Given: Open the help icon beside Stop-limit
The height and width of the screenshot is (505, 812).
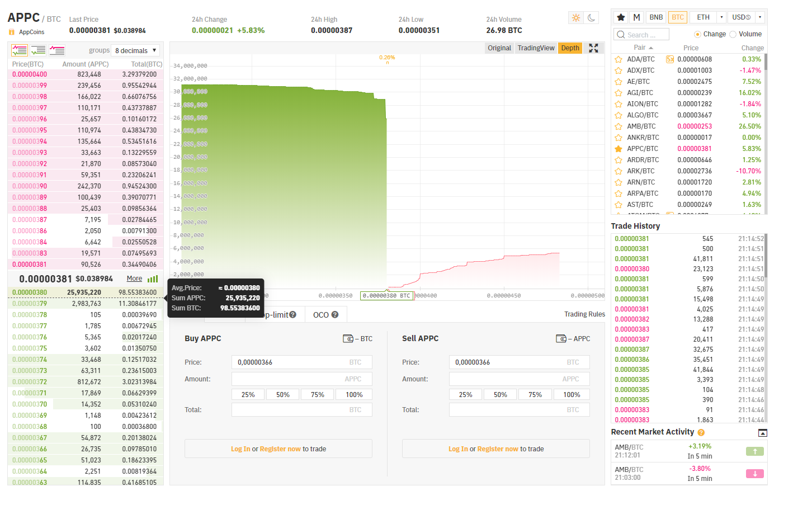Looking at the screenshot, I should click(292, 315).
